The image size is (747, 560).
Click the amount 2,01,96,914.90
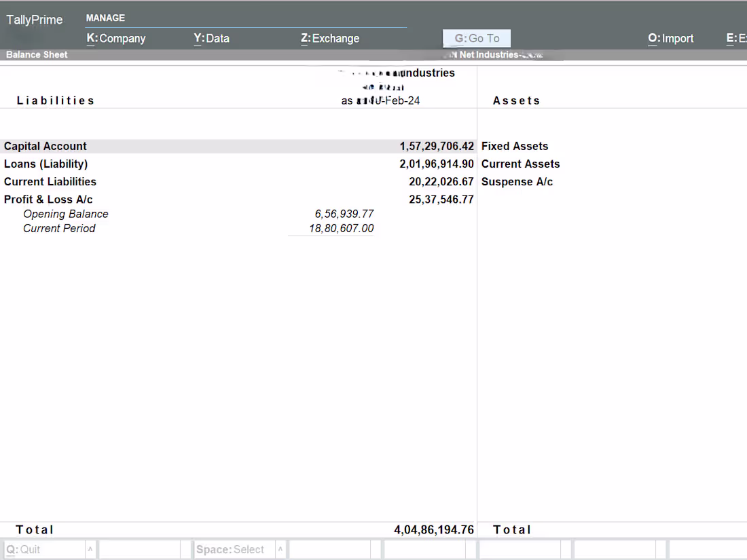pyautogui.click(x=437, y=164)
